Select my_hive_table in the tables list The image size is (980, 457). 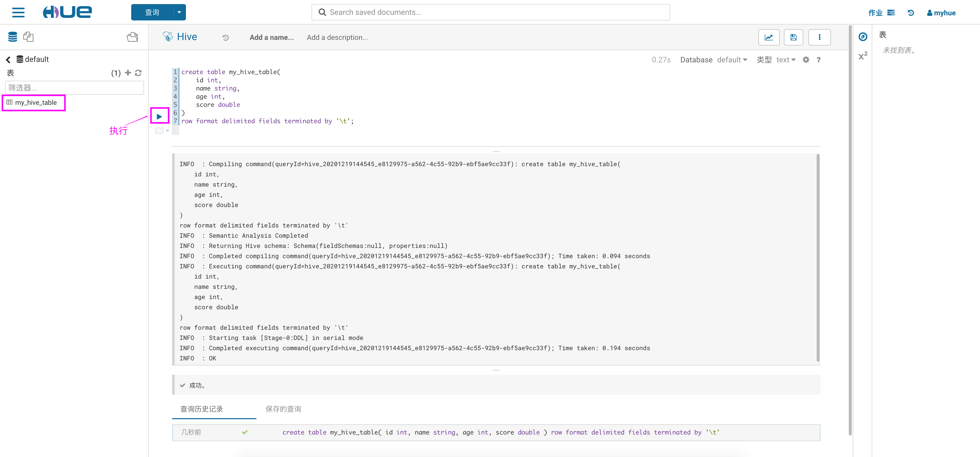pos(36,102)
